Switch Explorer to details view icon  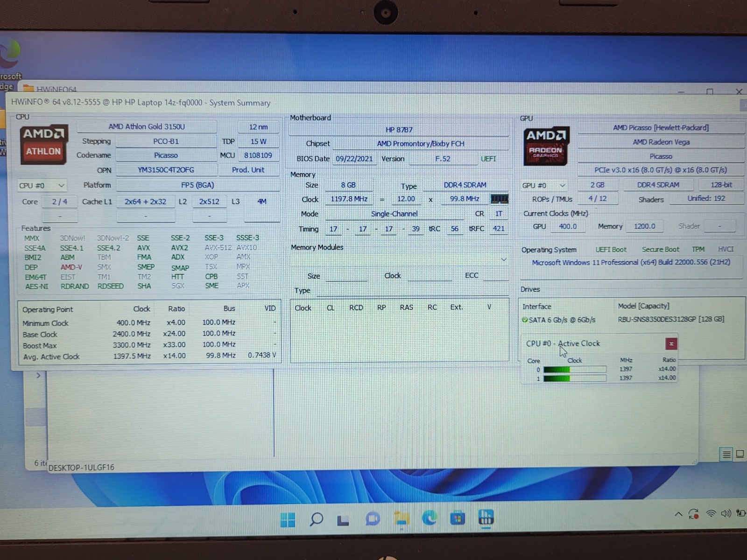pos(726,454)
